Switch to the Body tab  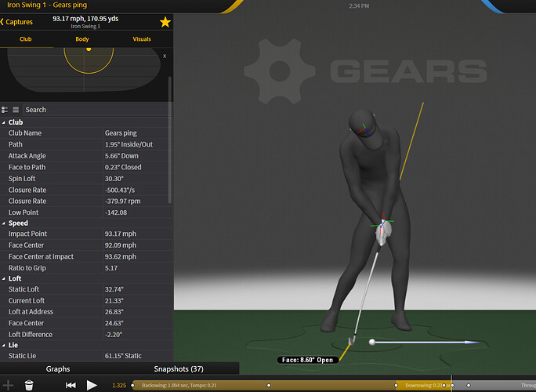(x=82, y=39)
